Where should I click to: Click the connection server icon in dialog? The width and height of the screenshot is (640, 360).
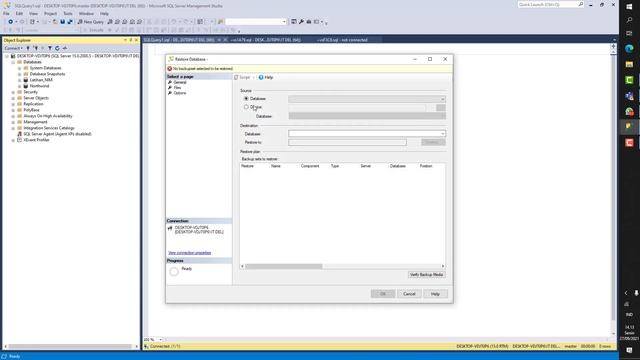pyautogui.click(x=170, y=228)
